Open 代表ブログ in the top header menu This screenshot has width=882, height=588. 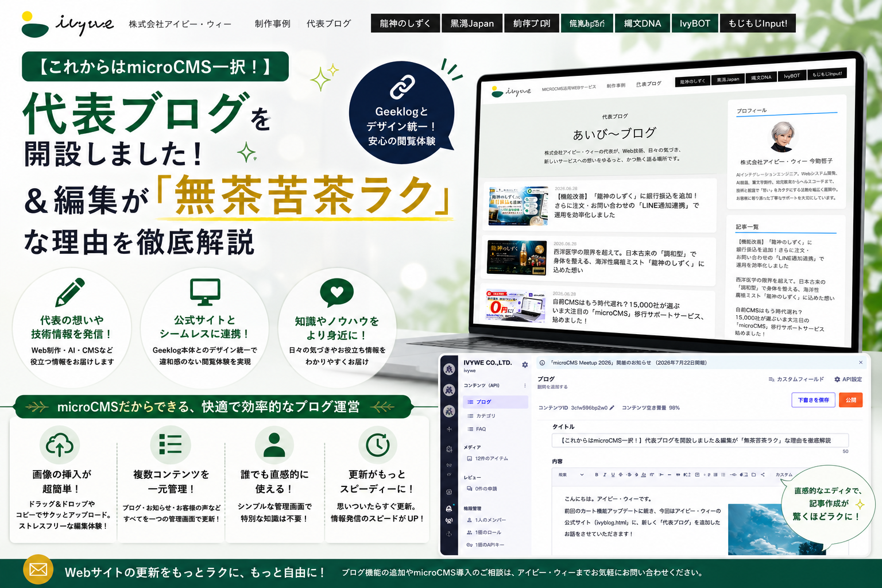(x=328, y=24)
